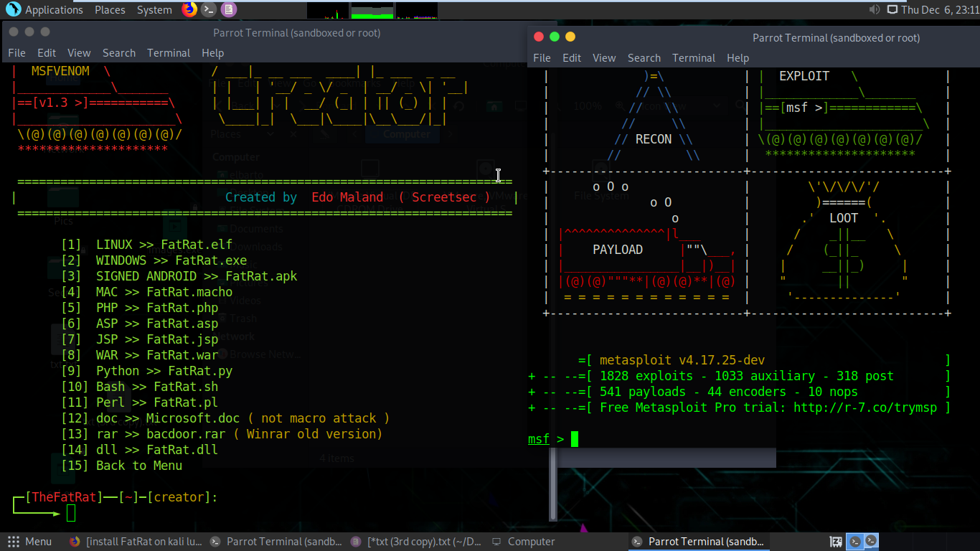This screenshot has height=551, width=980.
Task: Click green button on msf terminal window
Action: [554, 37]
